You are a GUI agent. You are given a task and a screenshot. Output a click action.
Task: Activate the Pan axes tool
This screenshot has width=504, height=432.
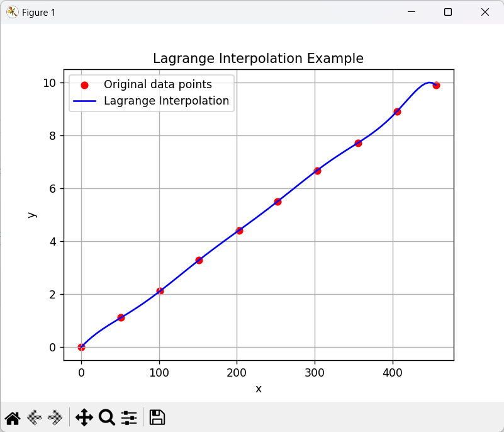(x=84, y=418)
